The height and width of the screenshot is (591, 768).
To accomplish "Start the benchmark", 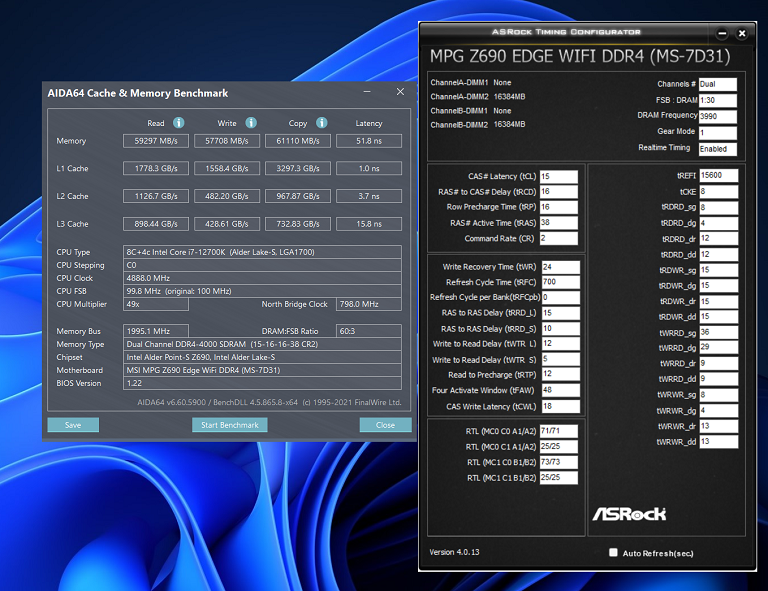I will coord(230,425).
